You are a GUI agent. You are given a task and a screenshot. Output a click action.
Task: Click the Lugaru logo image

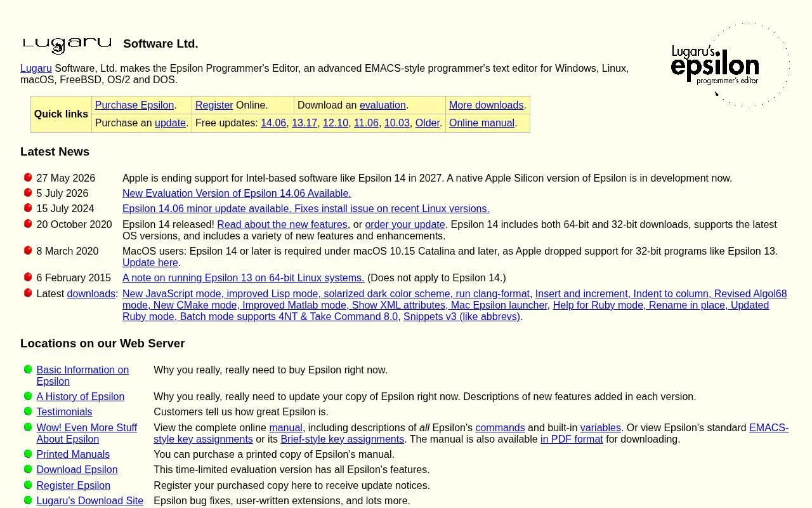pos(67,45)
